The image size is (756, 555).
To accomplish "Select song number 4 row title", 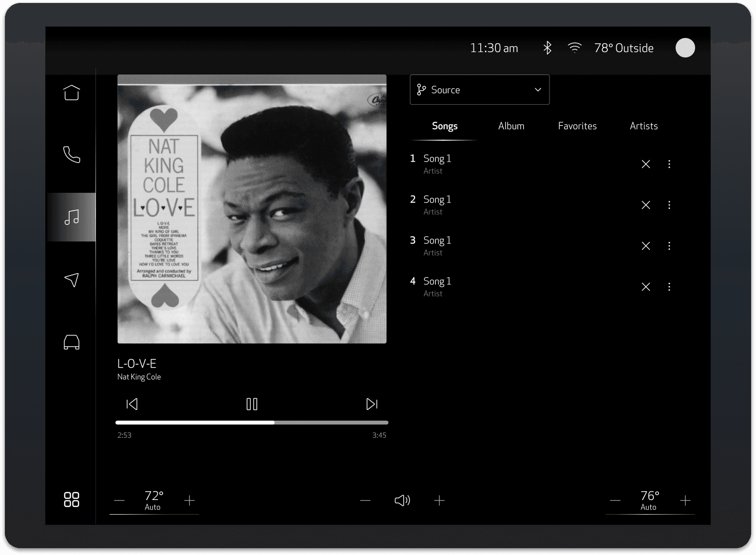I will (437, 281).
